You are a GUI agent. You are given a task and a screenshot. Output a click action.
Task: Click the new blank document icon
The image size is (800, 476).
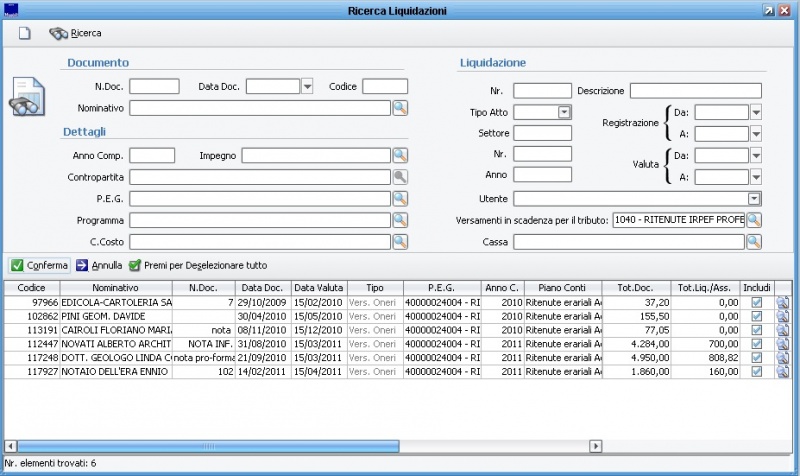point(23,33)
